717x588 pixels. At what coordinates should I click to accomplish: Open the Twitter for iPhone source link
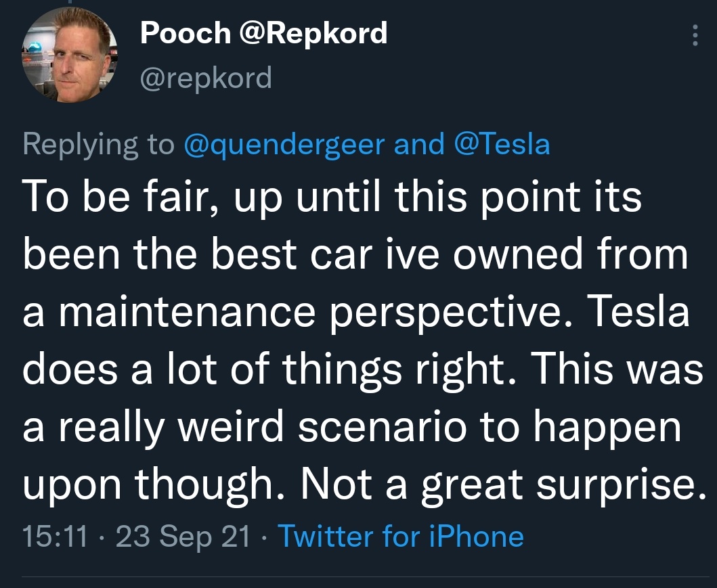point(401,537)
